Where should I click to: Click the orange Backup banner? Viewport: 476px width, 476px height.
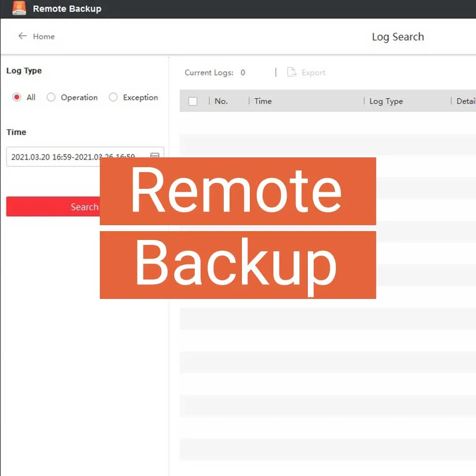tap(238, 265)
